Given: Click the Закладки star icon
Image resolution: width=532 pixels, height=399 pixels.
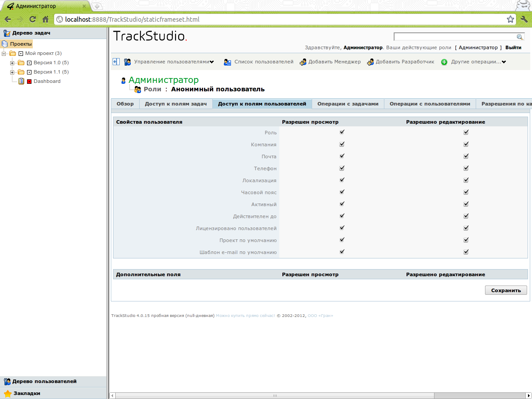Looking at the screenshot, I should tap(8, 393).
